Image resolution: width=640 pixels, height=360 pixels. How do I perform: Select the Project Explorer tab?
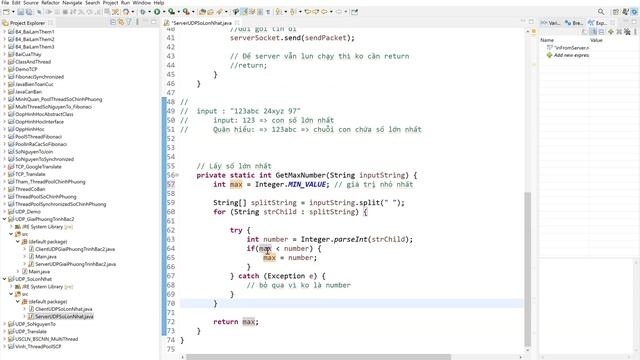(x=27, y=23)
